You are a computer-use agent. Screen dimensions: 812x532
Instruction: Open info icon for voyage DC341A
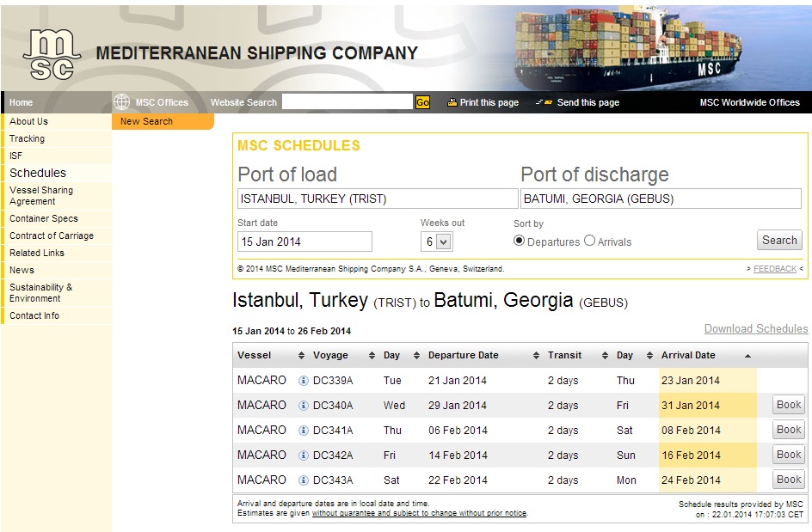304,431
